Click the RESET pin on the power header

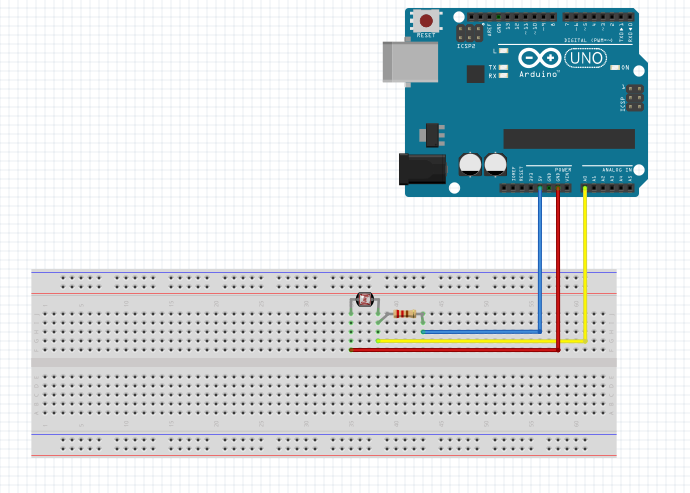pos(522,188)
